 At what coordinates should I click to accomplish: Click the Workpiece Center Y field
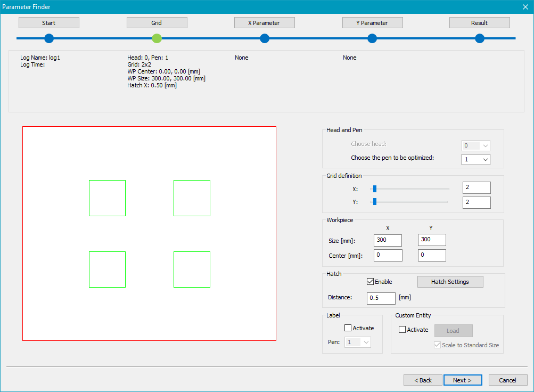[432, 256]
